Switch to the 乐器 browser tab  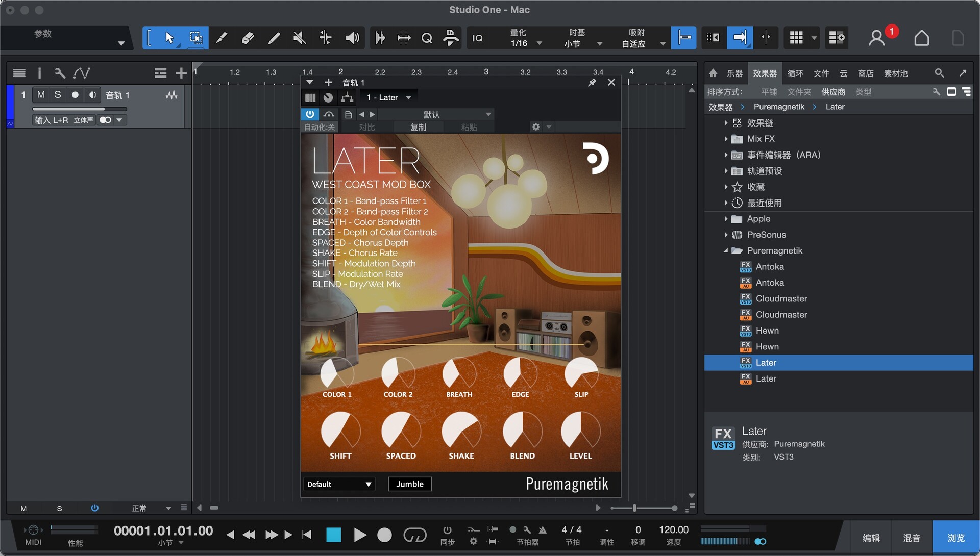[x=734, y=73]
